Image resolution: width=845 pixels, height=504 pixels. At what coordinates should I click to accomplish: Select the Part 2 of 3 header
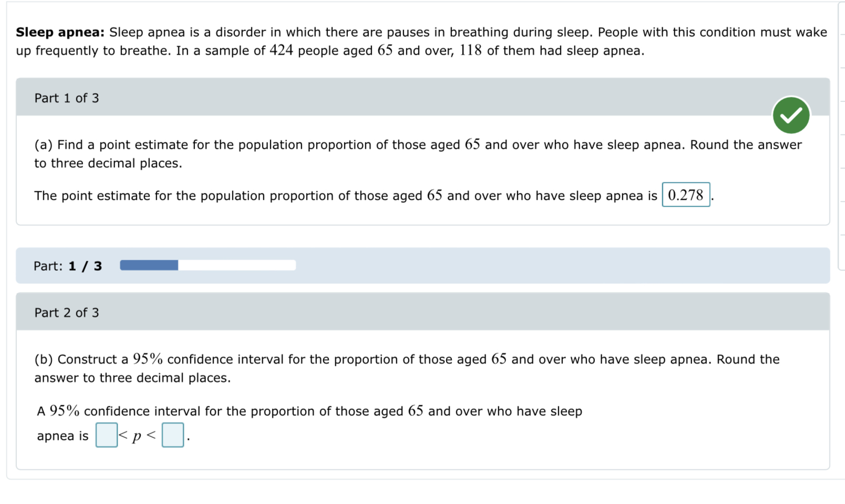click(67, 312)
